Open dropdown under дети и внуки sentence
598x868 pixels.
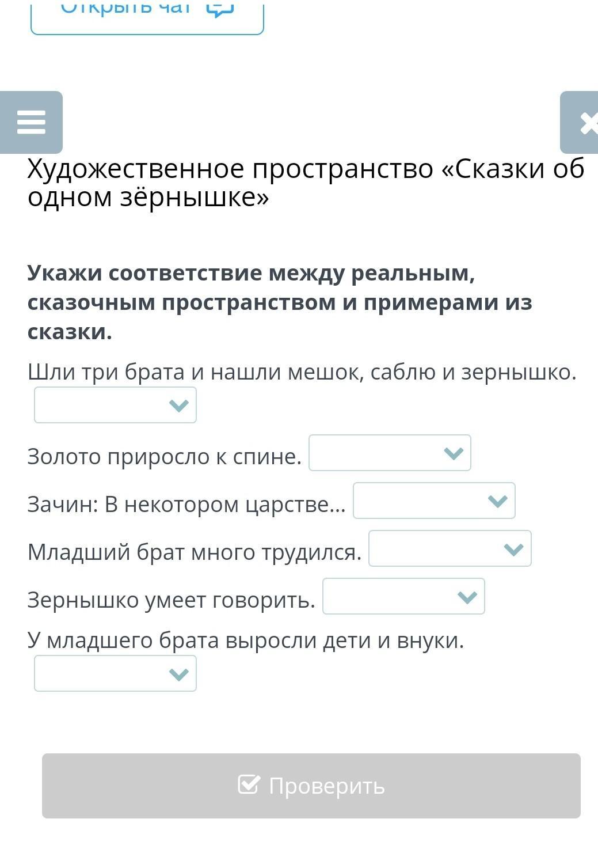[x=115, y=673]
